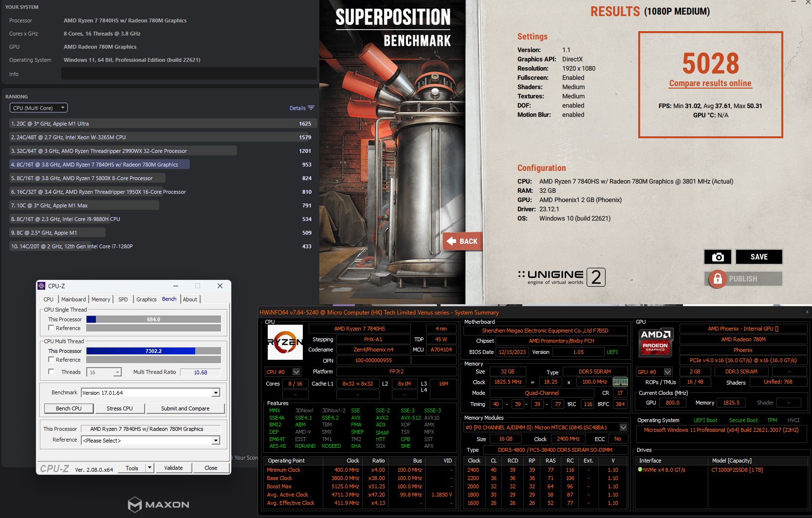The width and height of the screenshot is (812, 518).
Task: Click the Back arrow icon
Action: pos(451,241)
